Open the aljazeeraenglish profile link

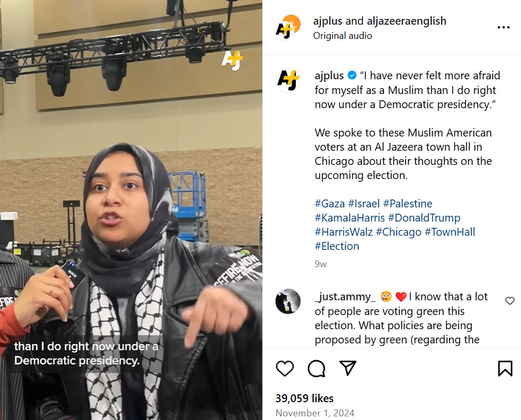[x=407, y=21]
